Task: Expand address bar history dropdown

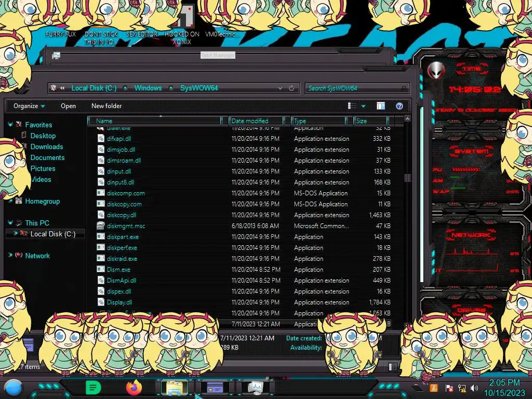Action: [x=280, y=88]
